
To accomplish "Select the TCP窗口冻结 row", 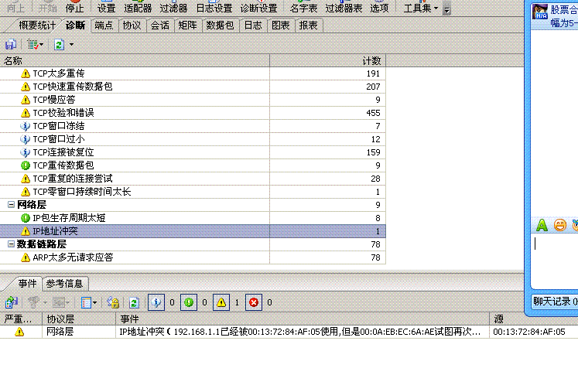I will click(193, 126).
